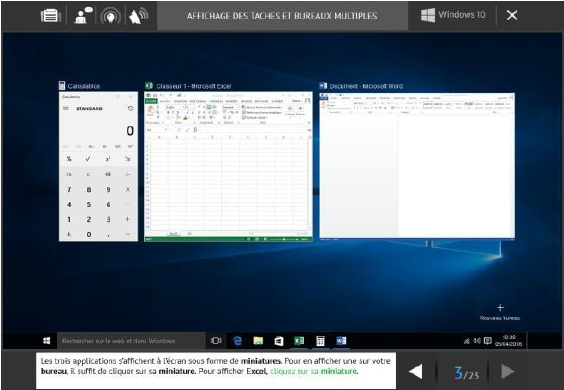Click the Task View taskbar icon
Image resolution: width=564 pixels, height=390 pixels.
click(216, 340)
